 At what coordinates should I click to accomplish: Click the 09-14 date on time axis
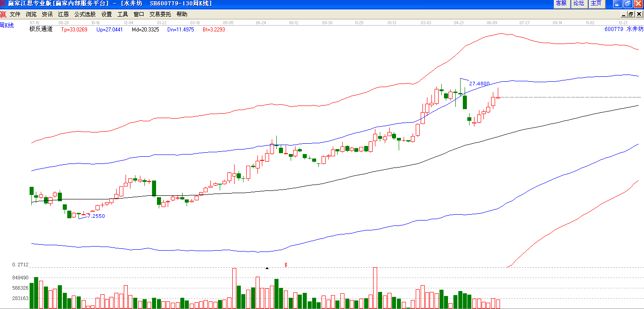point(557,22)
